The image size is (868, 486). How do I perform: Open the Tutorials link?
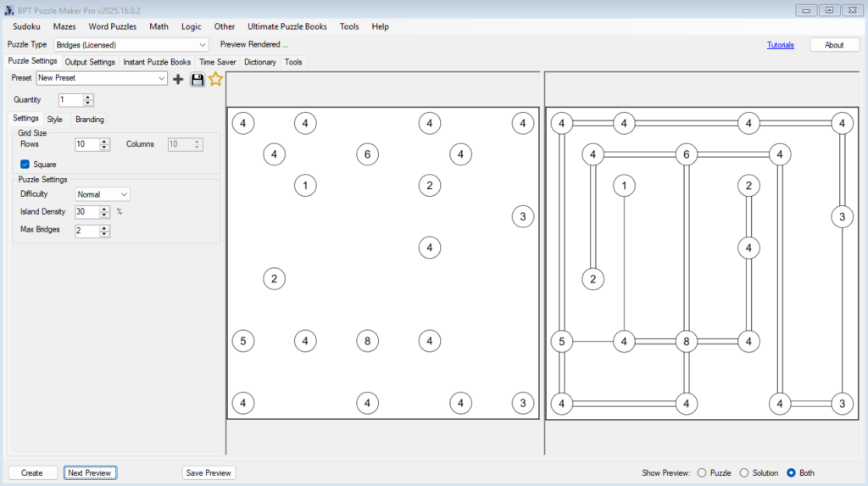tap(780, 45)
